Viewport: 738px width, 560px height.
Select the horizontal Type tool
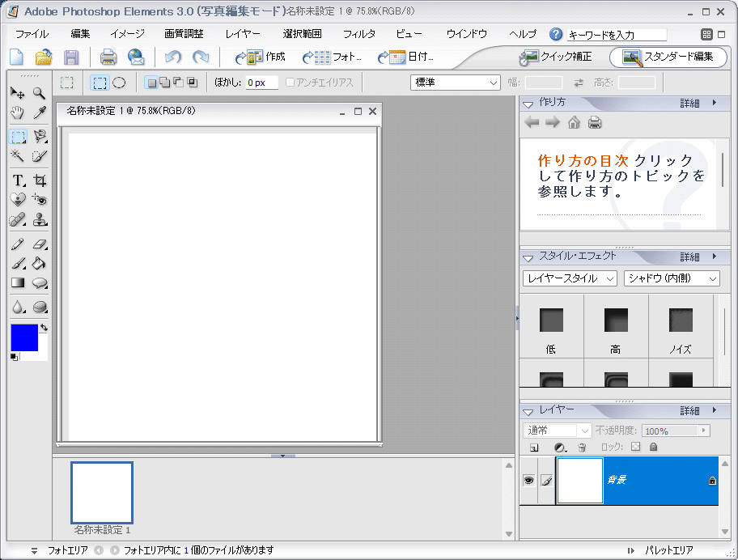[19, 180]
